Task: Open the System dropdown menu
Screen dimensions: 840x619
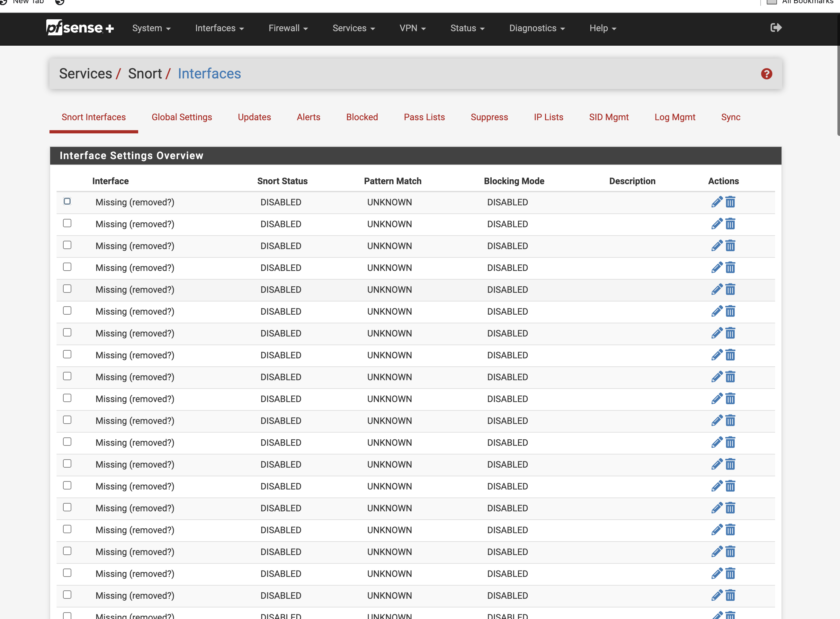Action: click(151, 28)
